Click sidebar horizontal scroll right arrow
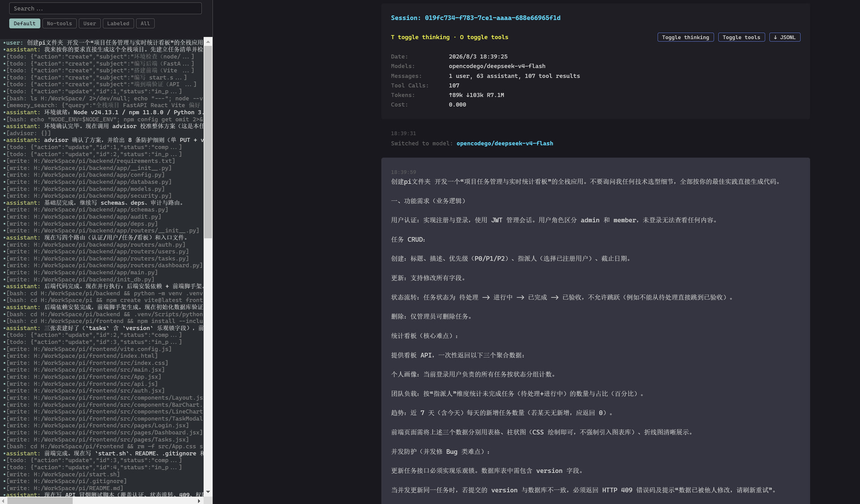The width and height of the screenshot is (860, 504). [x=199, y=501]
